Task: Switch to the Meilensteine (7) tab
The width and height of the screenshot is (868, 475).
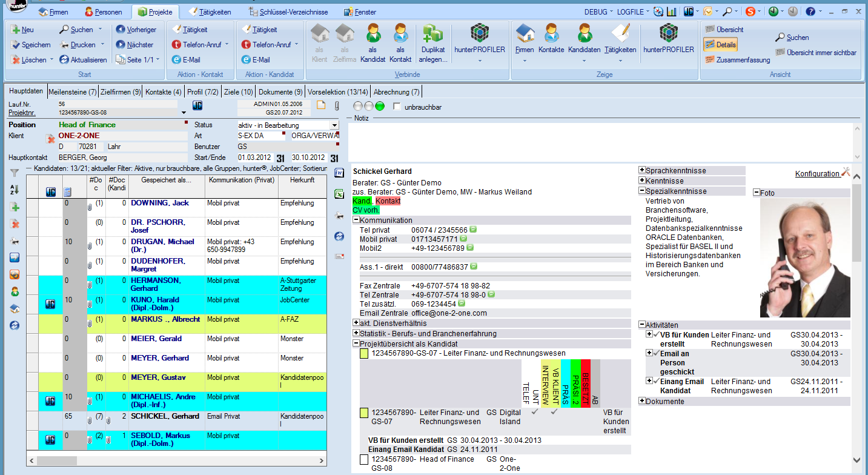Action: click(72, 92)
